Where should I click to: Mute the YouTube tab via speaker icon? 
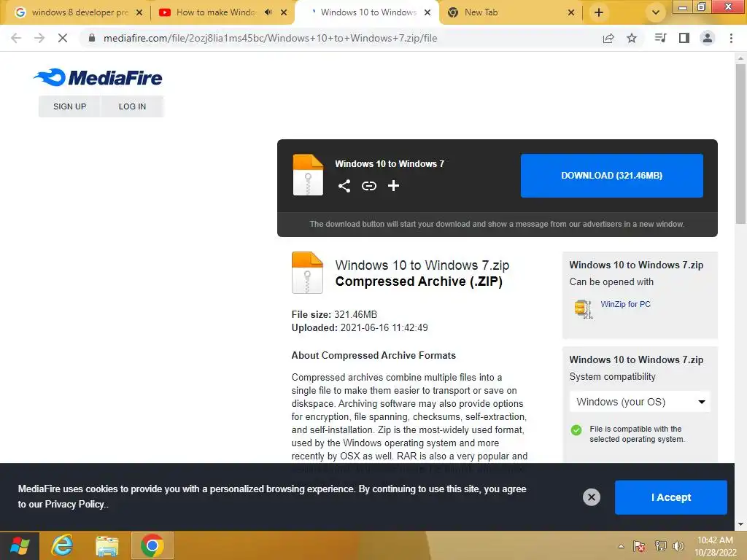[x=268, y=12]
